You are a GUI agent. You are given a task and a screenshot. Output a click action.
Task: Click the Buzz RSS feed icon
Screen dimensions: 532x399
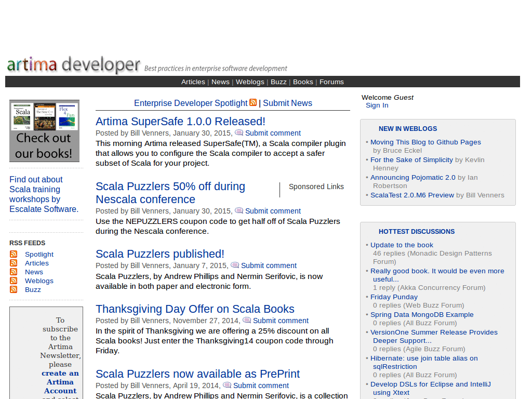click(x=14, y=289)
